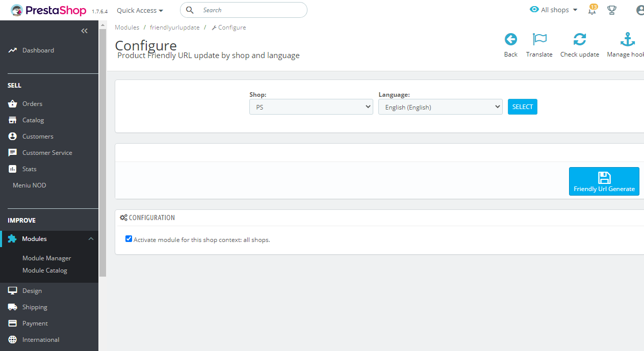Click the search magnifier icon
The height and width of the screenshot is (351, 644).
point(190,10)
